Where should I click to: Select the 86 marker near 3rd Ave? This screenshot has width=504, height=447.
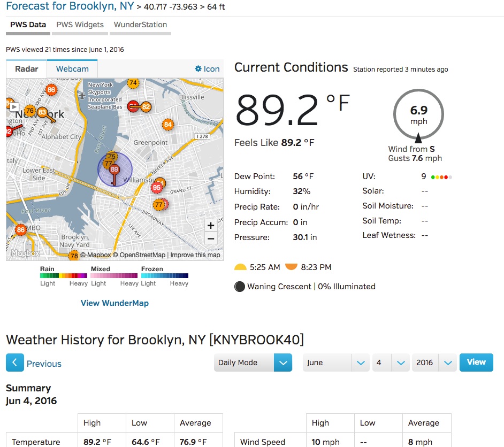tap(51, 90)
